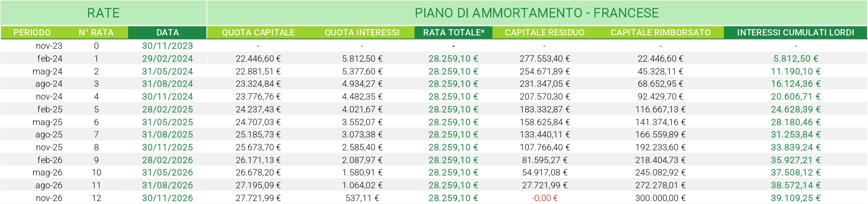
Task: Select the CAPITALE RIMBORSATO column header
Action: [x=660, y=33]
